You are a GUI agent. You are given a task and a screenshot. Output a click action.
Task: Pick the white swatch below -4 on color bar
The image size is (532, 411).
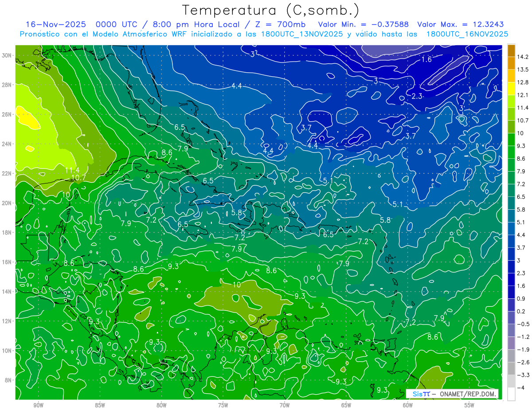[x=511, y=394]
